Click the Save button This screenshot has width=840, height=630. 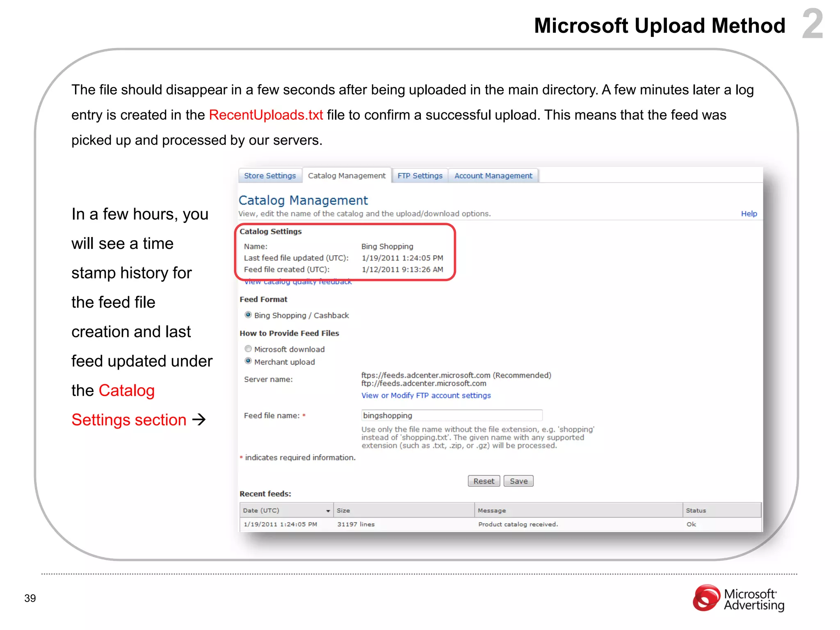[x=518, y=481]
